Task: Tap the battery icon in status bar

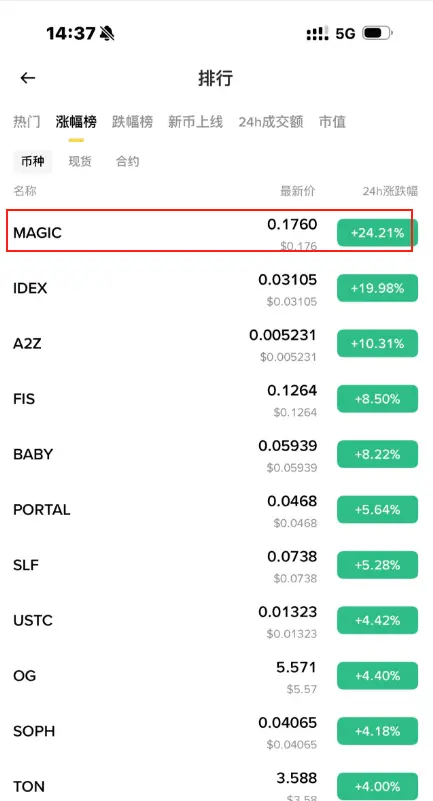Action: (x=377, y=34)
